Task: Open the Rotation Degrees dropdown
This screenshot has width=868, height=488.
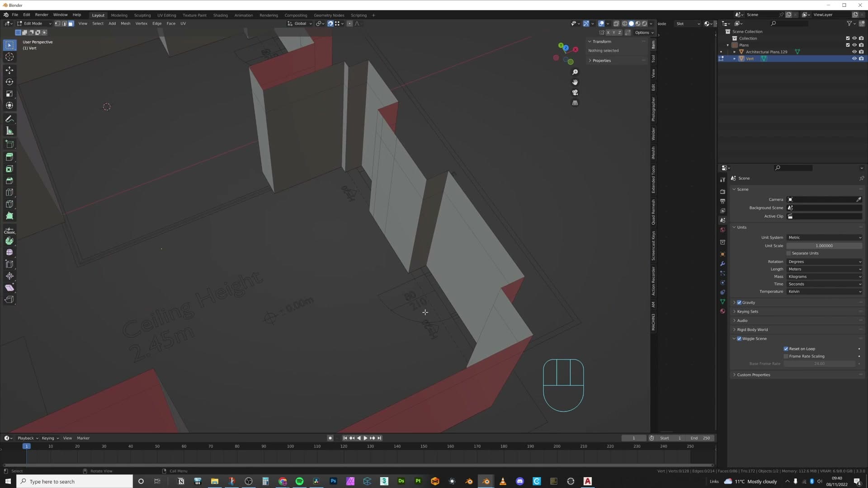Action: (x=824, y=262)
